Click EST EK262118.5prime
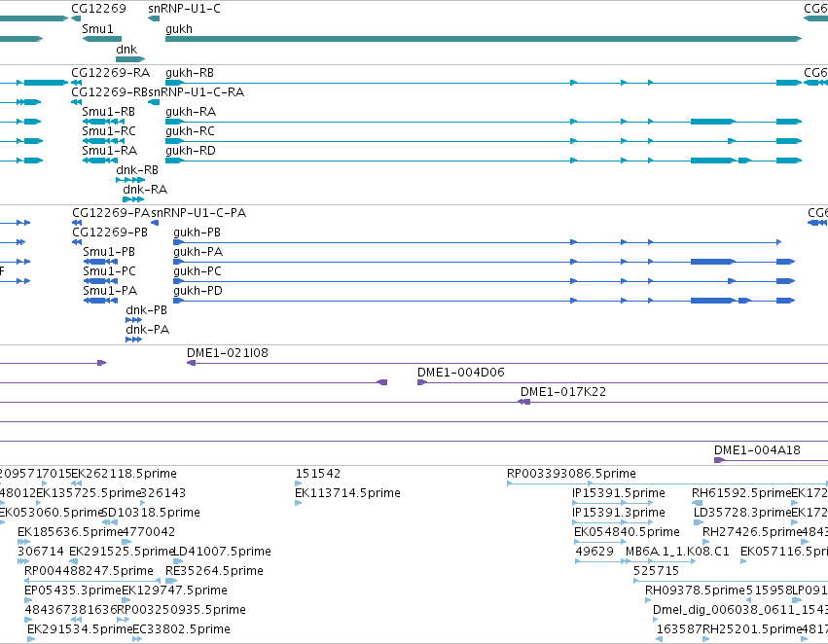 click(76, 483)
